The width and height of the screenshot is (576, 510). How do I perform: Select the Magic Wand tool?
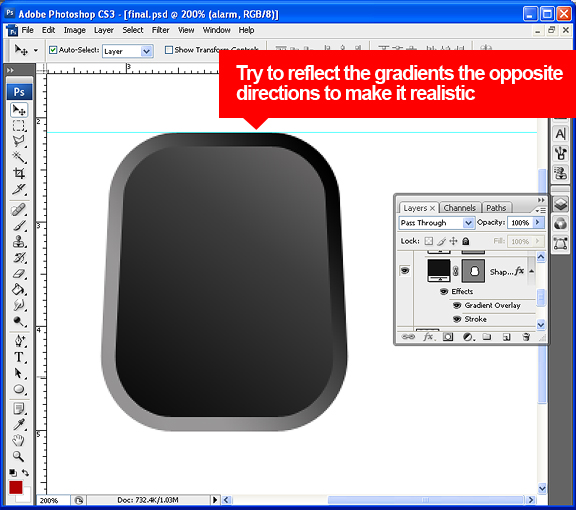tap(19, 157)
